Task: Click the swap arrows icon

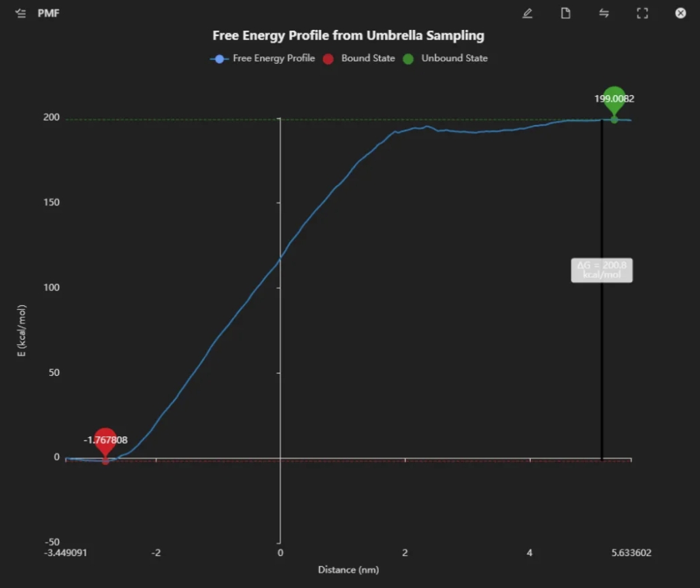Action: tap(603, 14)
